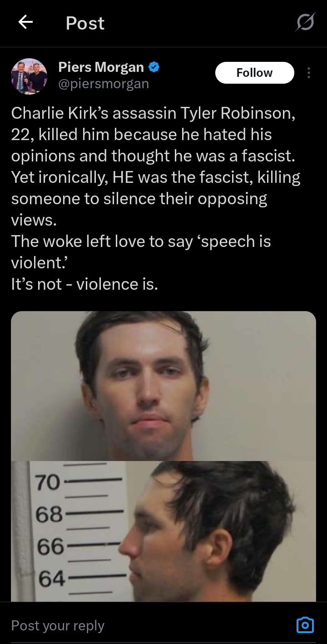
Task: Open the Piers Morgan display name link
Action: (x=101, y=67)
